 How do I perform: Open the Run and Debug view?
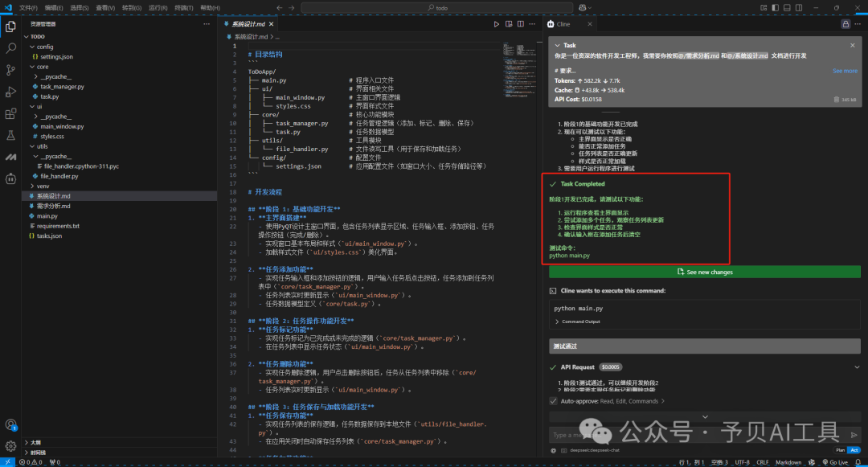pyautogui.click(x=10, y=92)
